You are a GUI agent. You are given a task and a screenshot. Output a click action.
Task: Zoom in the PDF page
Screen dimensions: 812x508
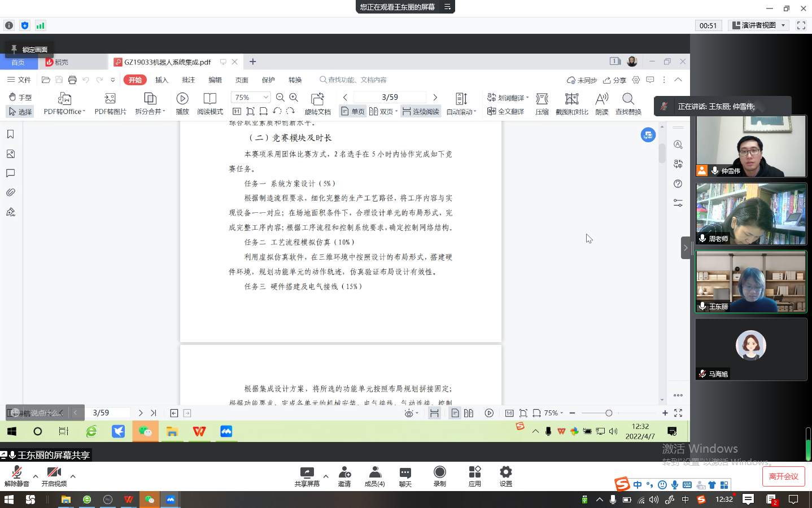[x=294, y=97]
